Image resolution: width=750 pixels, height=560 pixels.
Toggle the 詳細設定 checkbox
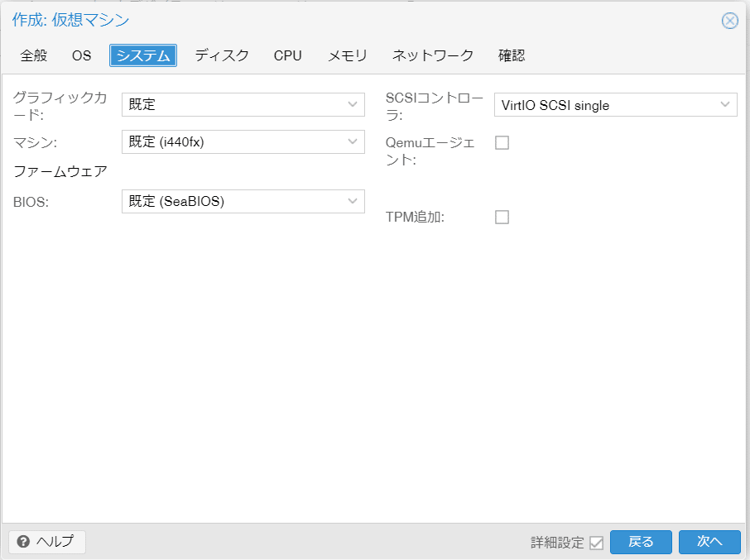tap(597, 543)
